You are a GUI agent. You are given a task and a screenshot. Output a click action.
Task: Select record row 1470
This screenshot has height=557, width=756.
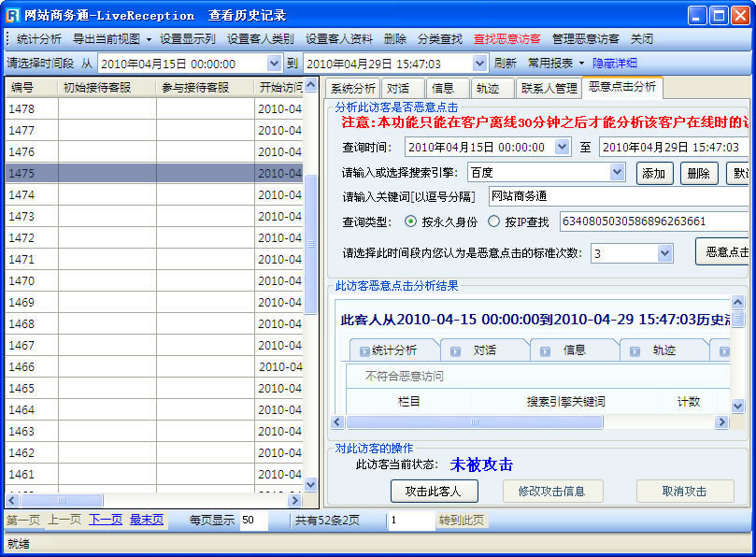coord(154,280)
